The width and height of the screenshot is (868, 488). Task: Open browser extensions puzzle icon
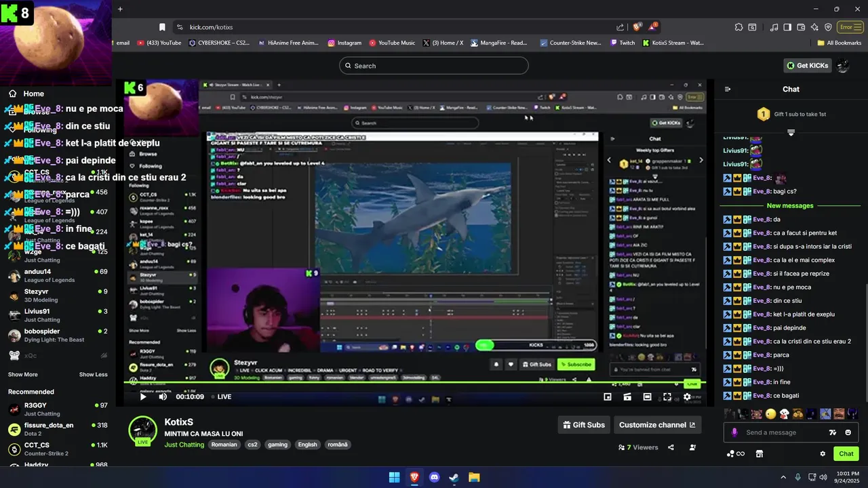pyautogui.click(x=738, y=27)
